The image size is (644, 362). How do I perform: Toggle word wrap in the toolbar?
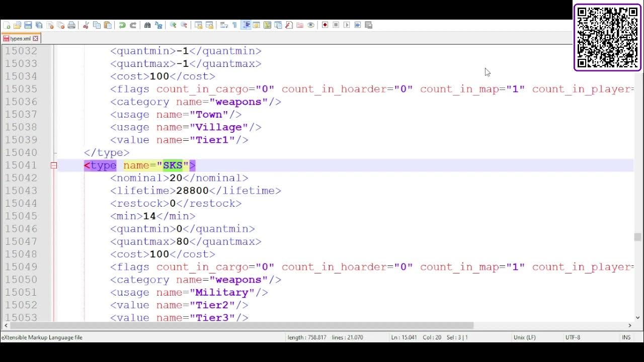tap(224, 25)
